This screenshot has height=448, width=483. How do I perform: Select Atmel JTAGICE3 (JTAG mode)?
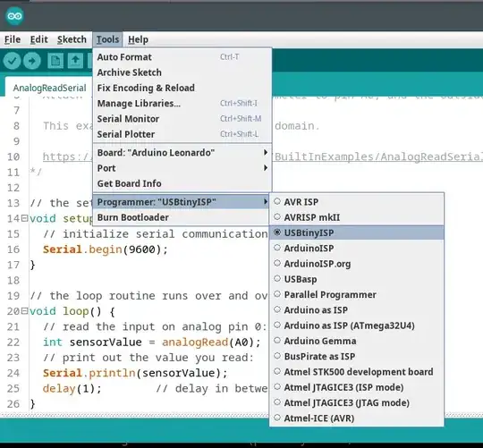(x=357, y=402)
